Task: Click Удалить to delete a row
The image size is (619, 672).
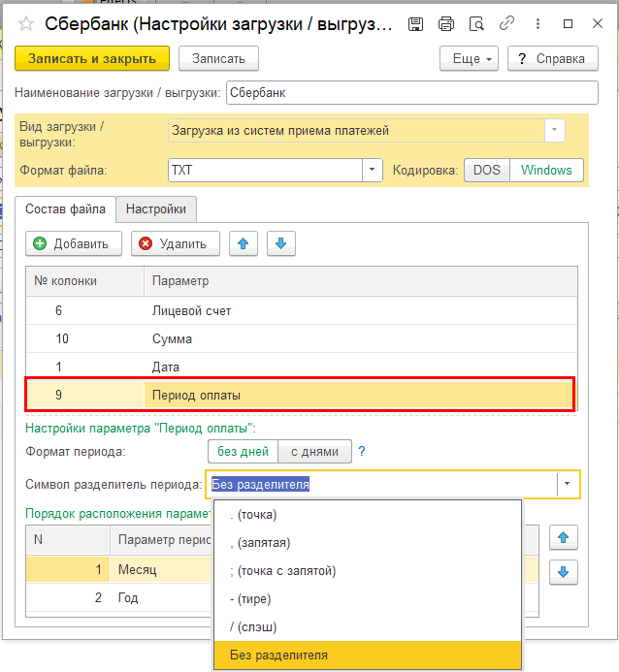Action: (x=176, y=243)
